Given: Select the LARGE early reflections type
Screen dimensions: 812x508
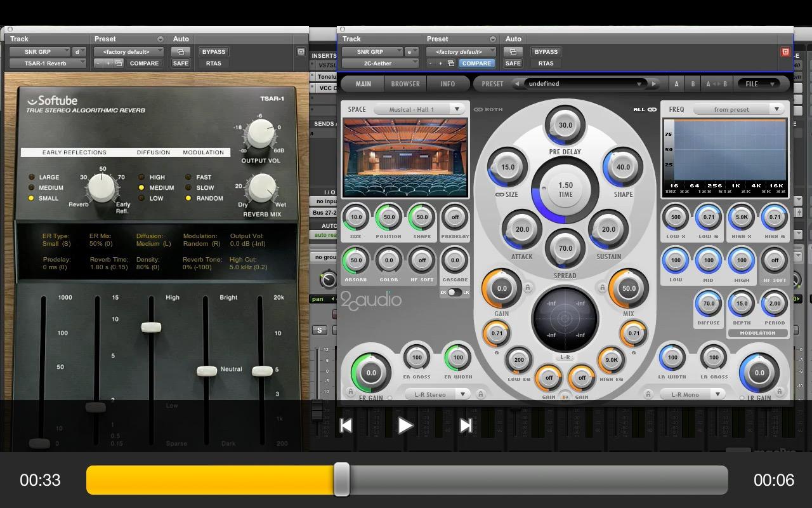Looking at the screenshot, I should [30, 177].
